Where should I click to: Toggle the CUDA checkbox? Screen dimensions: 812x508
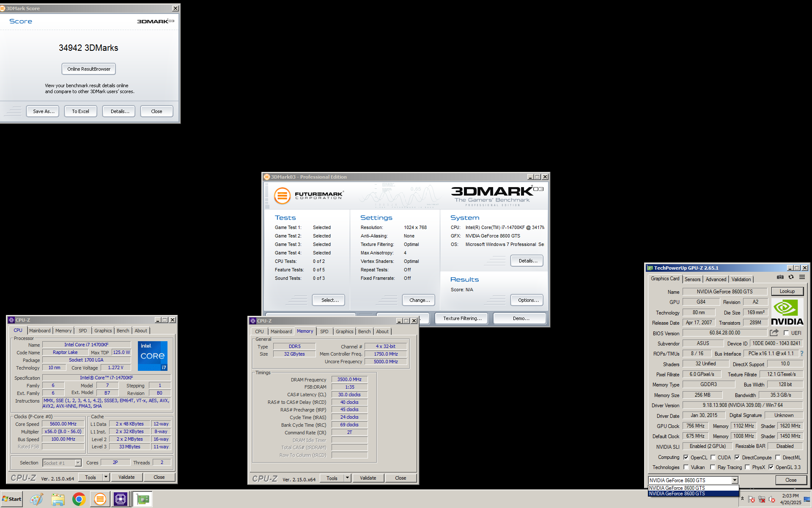pos(713,457)
